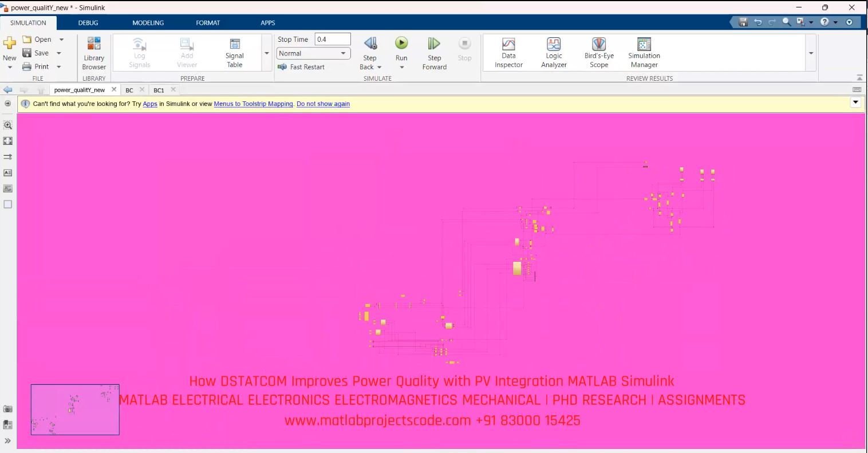Insert image annotation from palette
Viewport: 868px width, 453px height.
pos(8,188)
